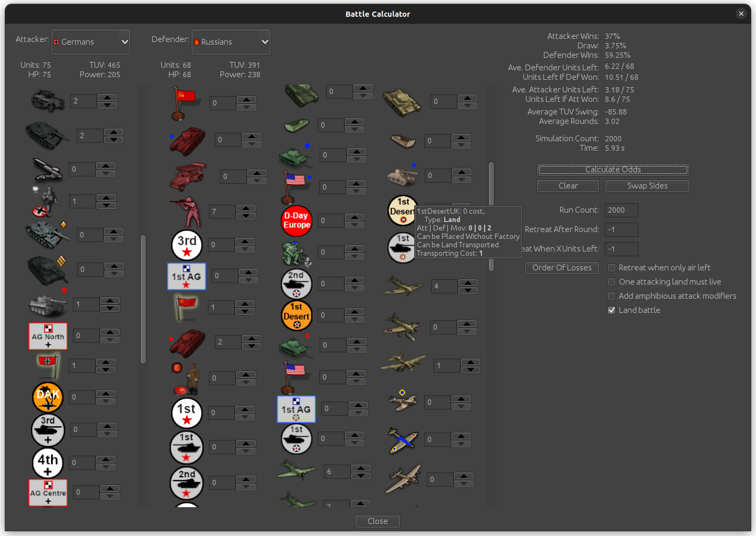Click the German rocket launcher icon
Viewport: 756px width, 536px height.
coord(47,170)
